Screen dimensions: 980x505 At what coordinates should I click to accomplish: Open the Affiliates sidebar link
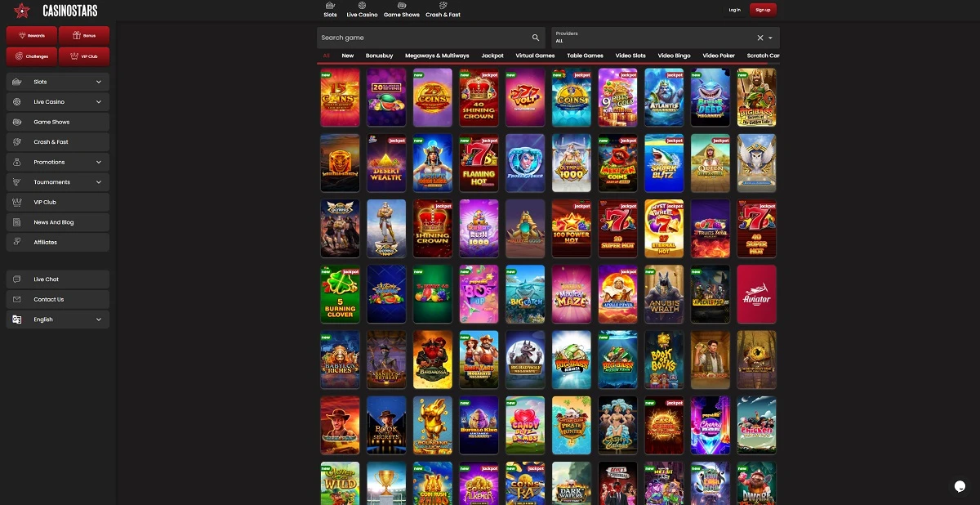[x=57, y=242]
